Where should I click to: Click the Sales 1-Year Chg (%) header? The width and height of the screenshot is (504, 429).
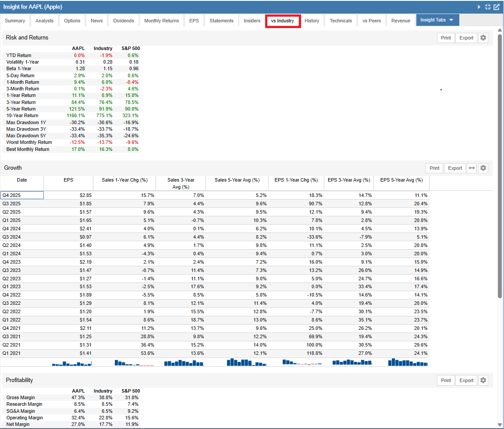[124, 183]
